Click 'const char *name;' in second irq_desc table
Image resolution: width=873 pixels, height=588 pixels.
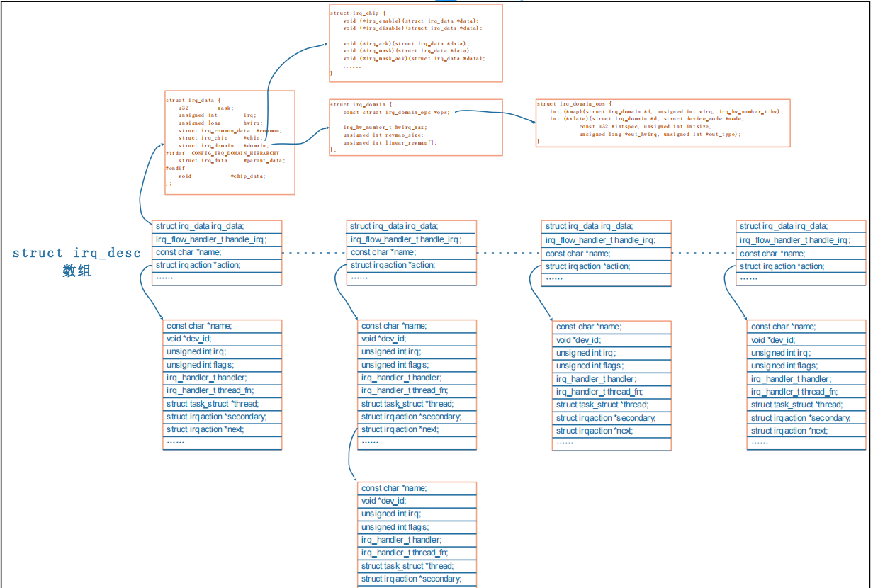pyautogui.click(x=412, y=252)
